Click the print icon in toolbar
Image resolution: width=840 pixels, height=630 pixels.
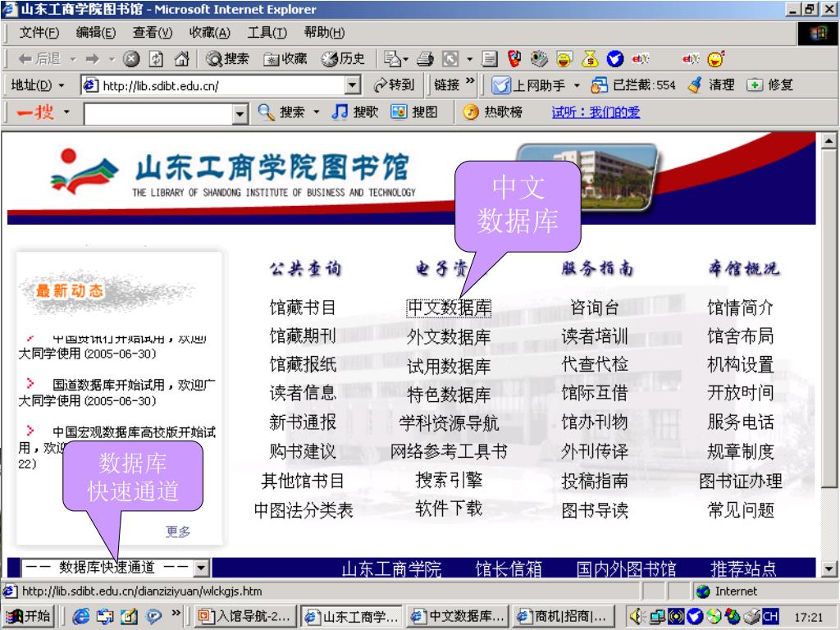tap(426, 59)
